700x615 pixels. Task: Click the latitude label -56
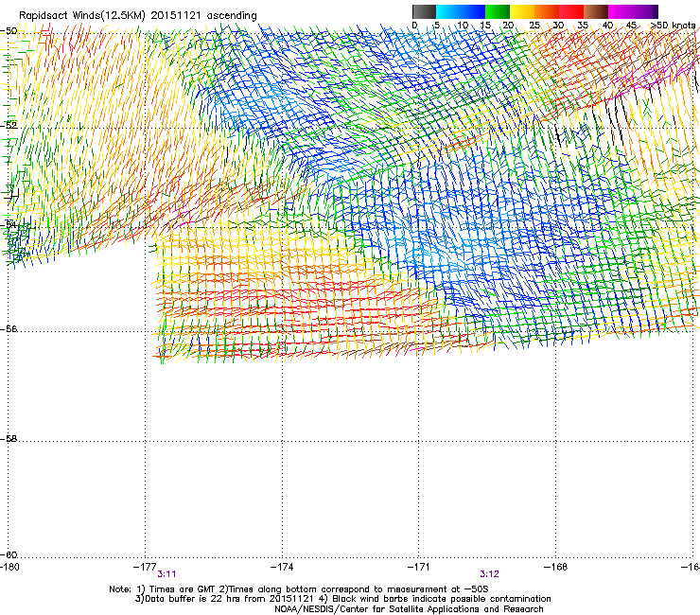click(x=9, y=328)
